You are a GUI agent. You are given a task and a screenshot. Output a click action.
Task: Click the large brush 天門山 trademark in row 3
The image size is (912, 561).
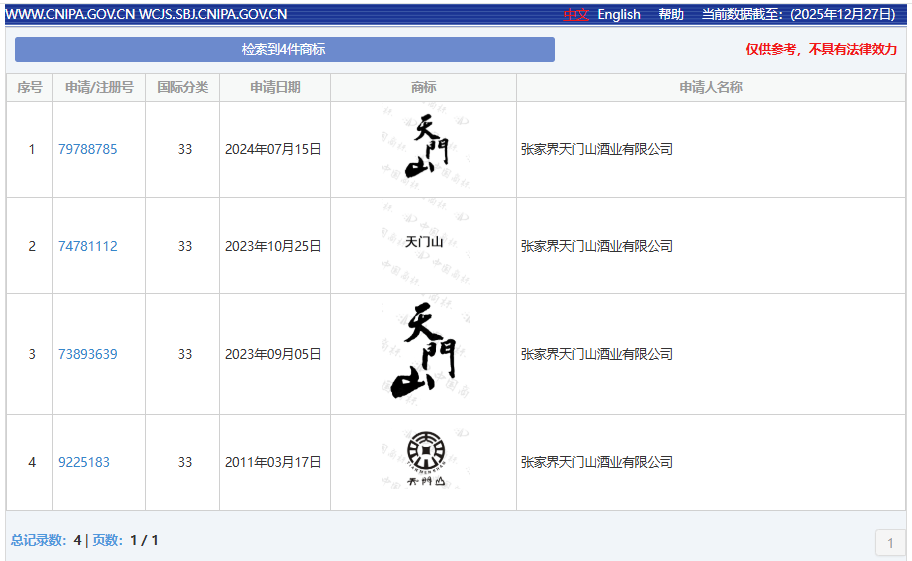424,353
